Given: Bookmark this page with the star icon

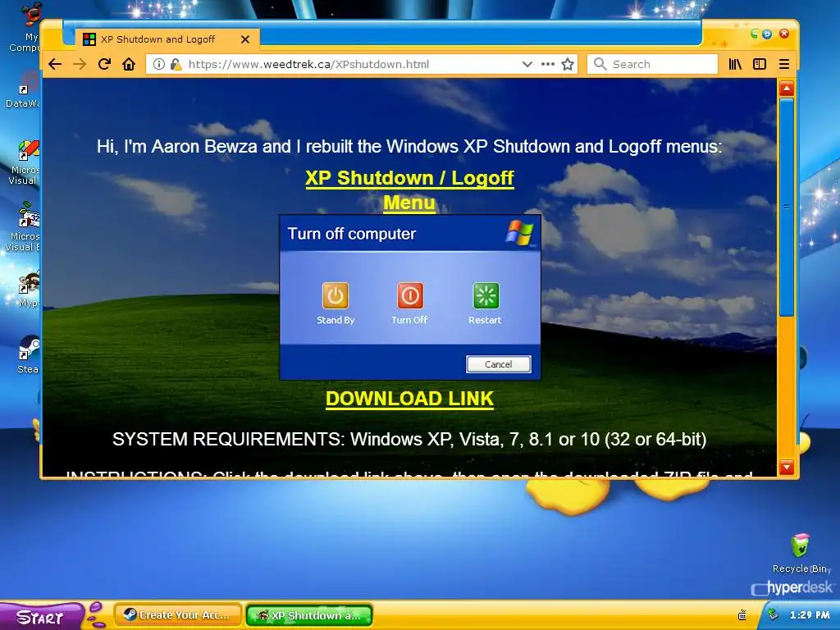Looking at the screenshot, I should coord(568,64).
